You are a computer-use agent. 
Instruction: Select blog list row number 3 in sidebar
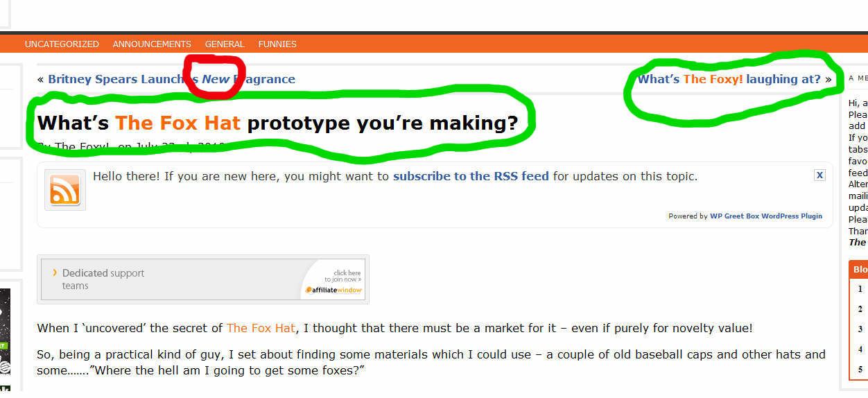click(860, 329)
